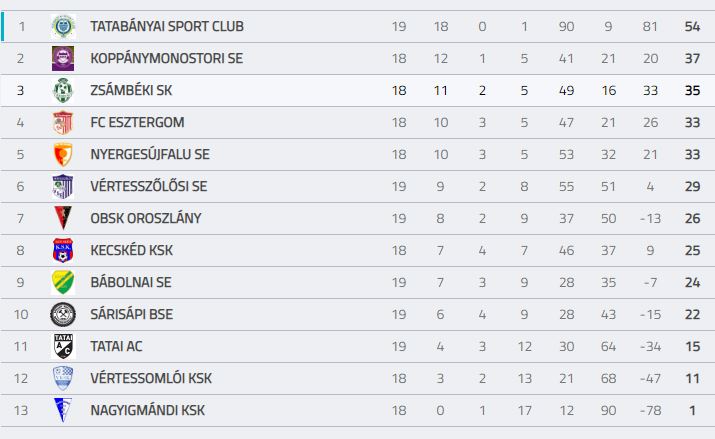Select the TATAI AC standings row
The height and width of the screenshot is (439, 715).
coord(358,346)
